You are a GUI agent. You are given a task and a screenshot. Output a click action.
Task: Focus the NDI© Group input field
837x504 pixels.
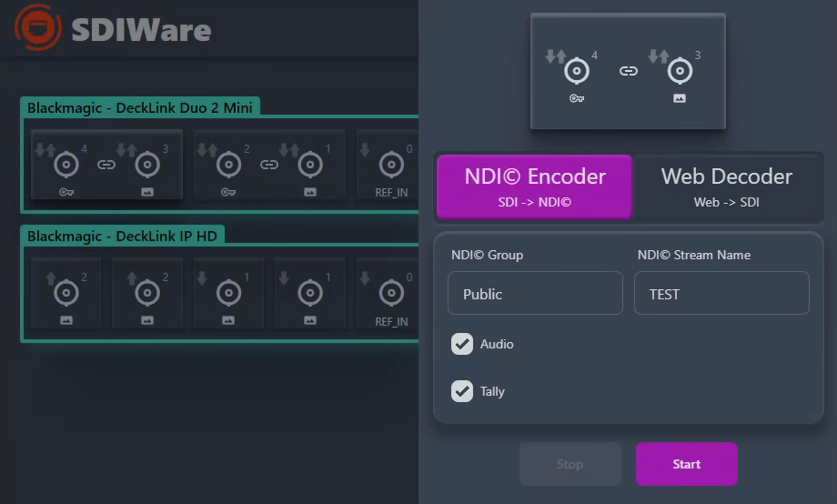click(535, 293)
